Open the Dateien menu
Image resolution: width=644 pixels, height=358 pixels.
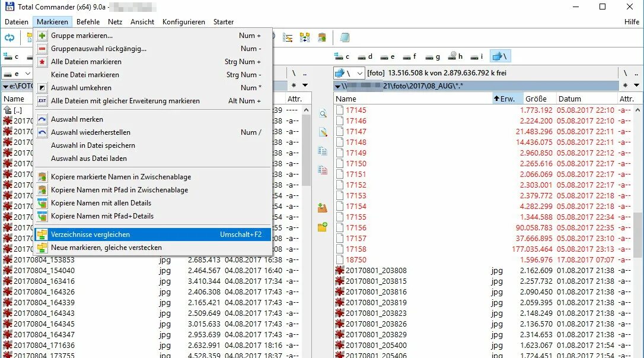pyautogui.click(x=17, y=22)
